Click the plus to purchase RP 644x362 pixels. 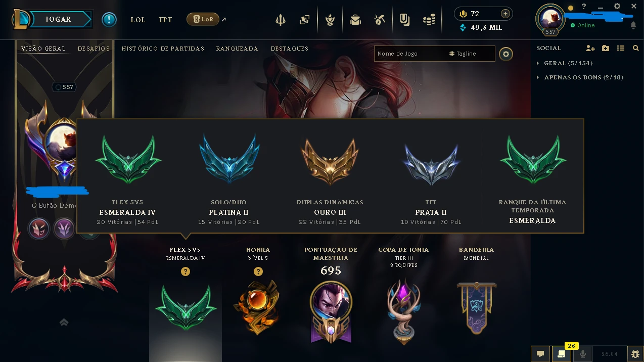pyautogui.click(x=505, y=14)
